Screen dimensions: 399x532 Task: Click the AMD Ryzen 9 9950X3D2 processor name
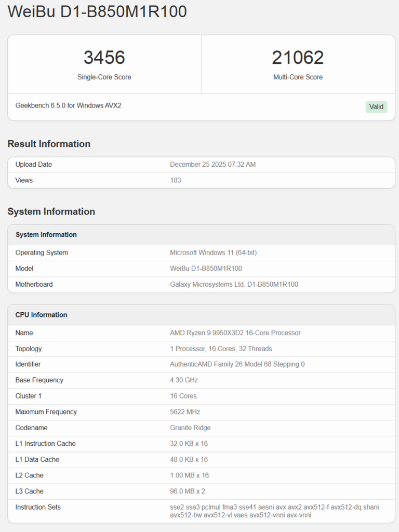tap(235, 333)
